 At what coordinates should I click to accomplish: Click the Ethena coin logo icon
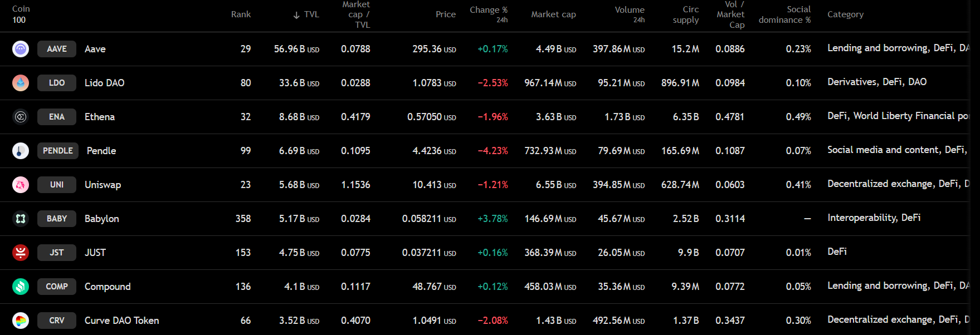tap(21, 117)
